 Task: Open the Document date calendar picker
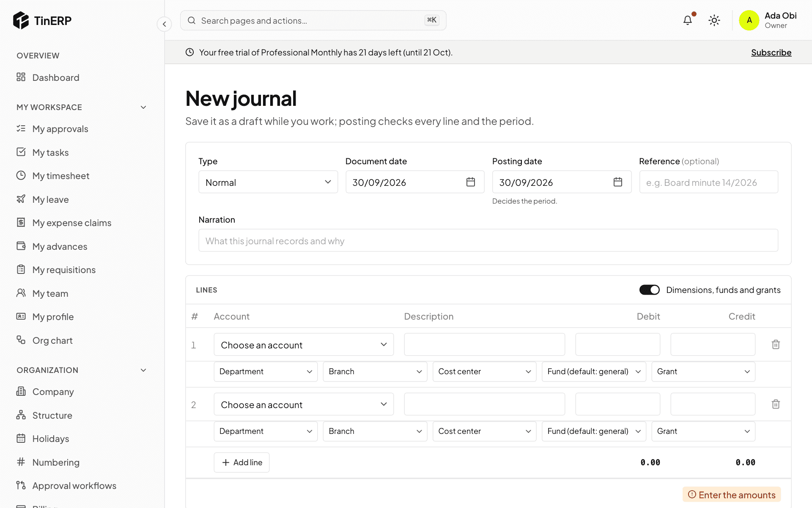pyautogui.click(x=471, y=182)
